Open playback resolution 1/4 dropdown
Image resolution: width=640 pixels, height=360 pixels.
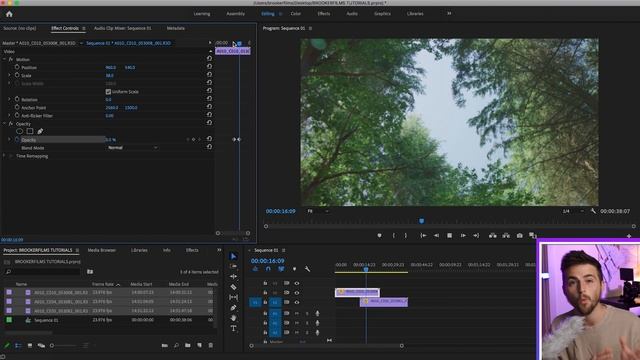click(573, 211)
